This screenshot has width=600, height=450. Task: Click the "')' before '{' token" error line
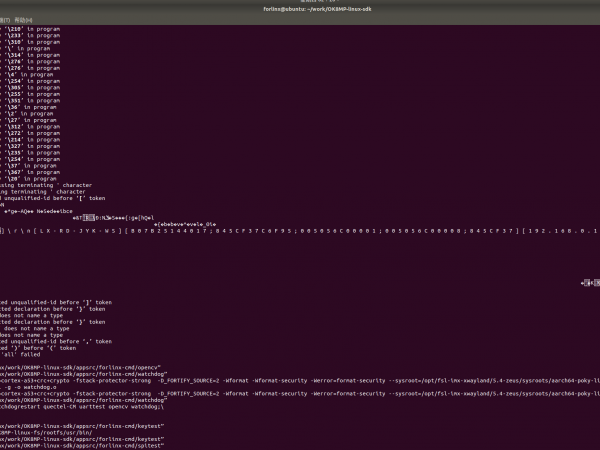pyautogui.click(x=38, y=347)
